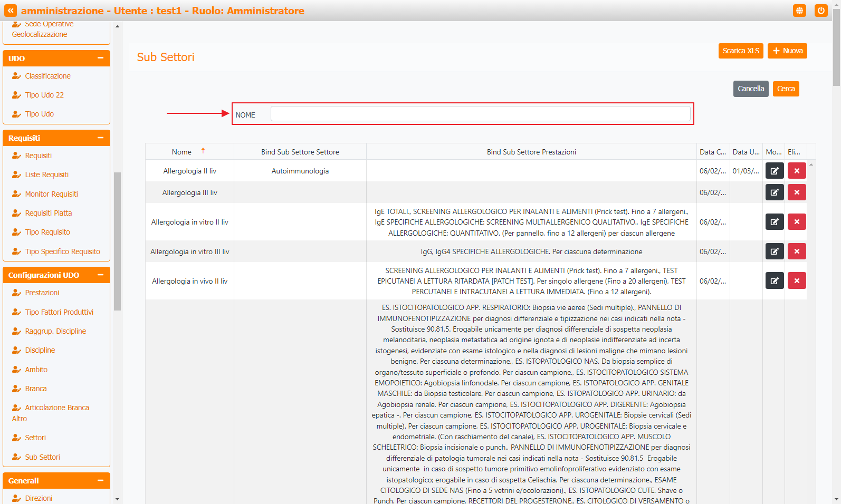Sort the table by Nome column
841x504 pixels.
tap(182, 152)
